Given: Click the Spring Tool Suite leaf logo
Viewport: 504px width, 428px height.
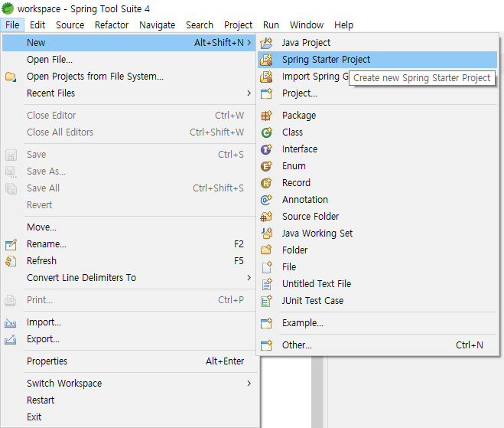Looking at the screenshot, I should click(8, 8).
